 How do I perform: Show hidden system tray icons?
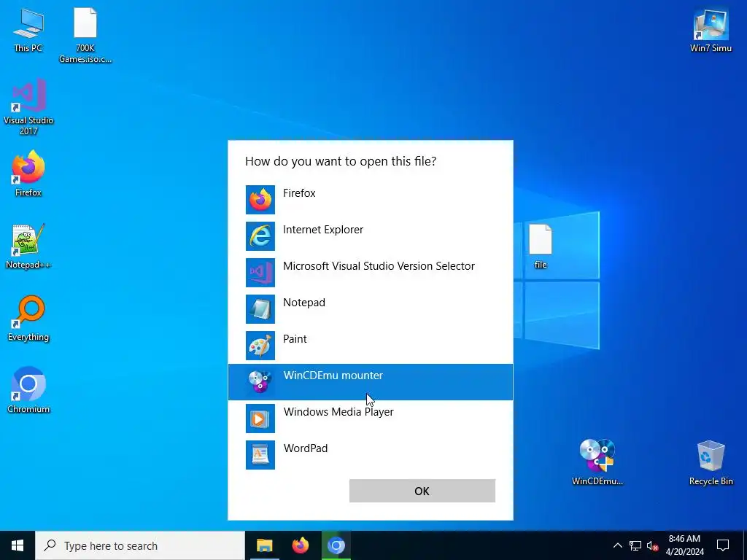pos(617,545)
